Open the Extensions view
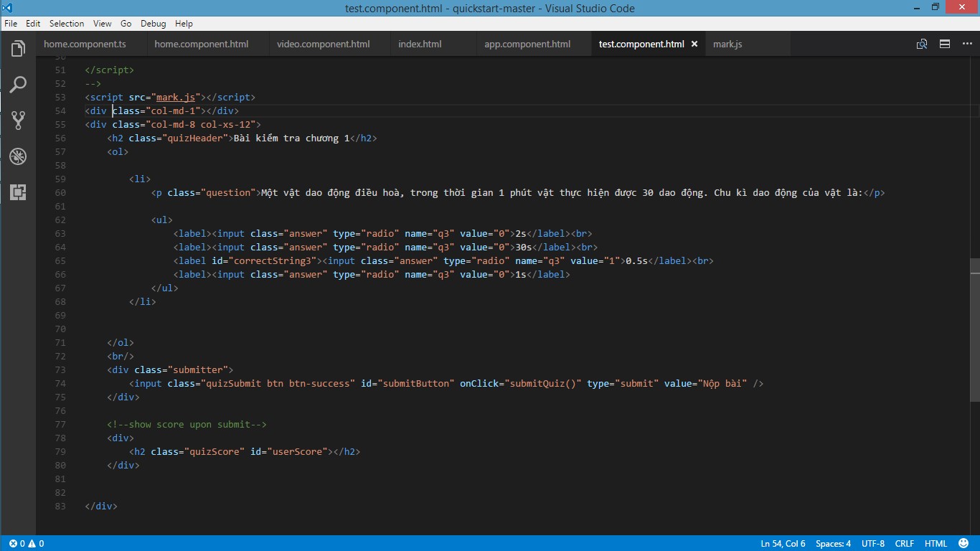 pyautogui.click(x=18, y=192)
